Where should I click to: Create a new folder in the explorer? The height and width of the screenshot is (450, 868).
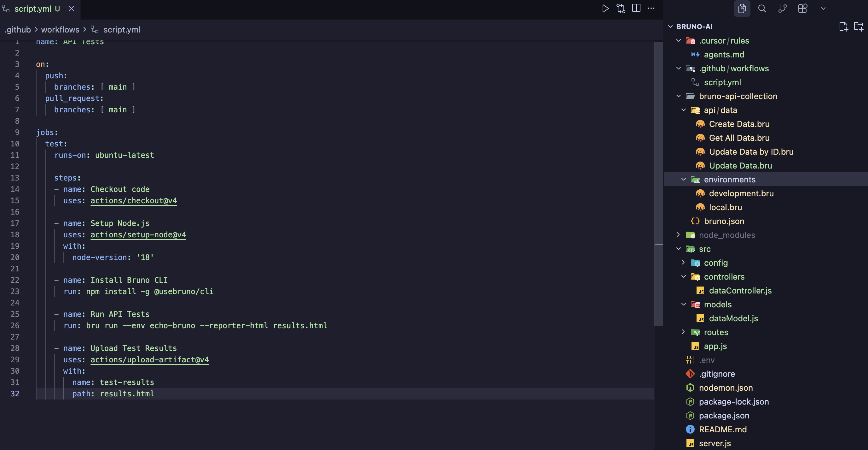tap(858, 27)
